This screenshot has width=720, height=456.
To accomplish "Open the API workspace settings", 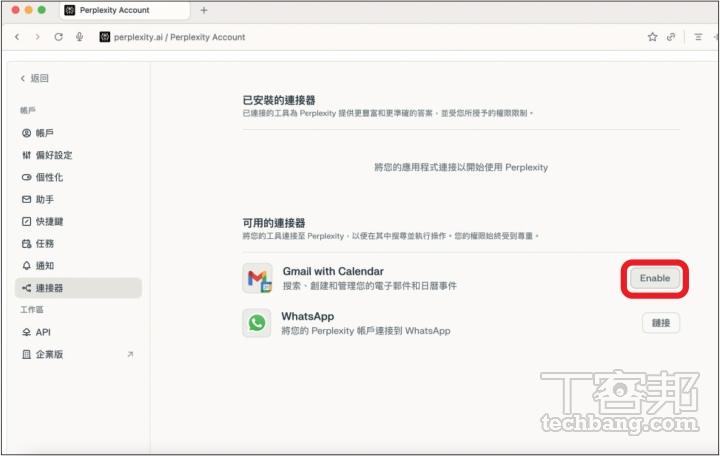I will tap(42, 332).
